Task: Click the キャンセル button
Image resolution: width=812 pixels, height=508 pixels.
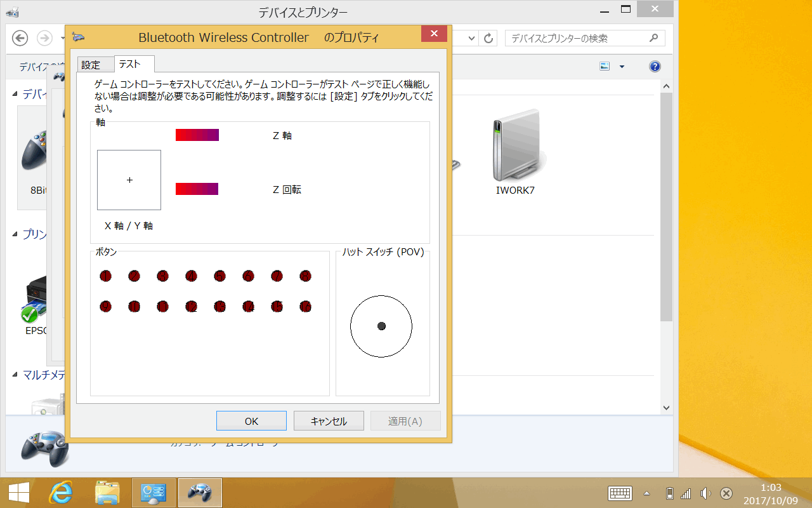Action: tap(329, 421)
